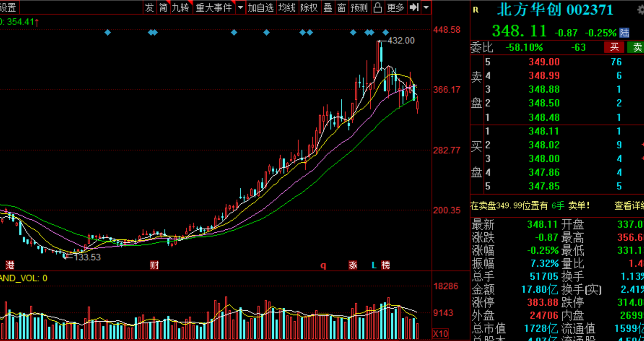Expand the last toolbar dropdown arrow

point(426,7)
